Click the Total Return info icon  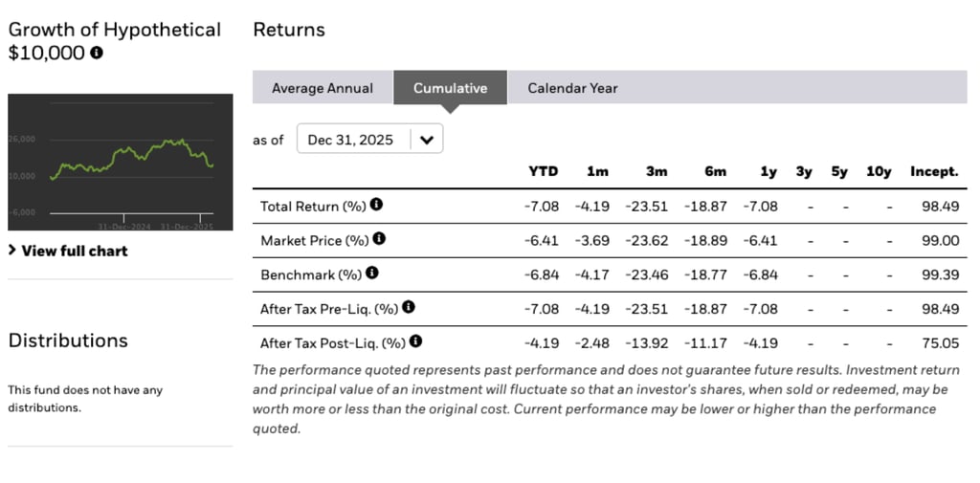(x=377, y=205)
